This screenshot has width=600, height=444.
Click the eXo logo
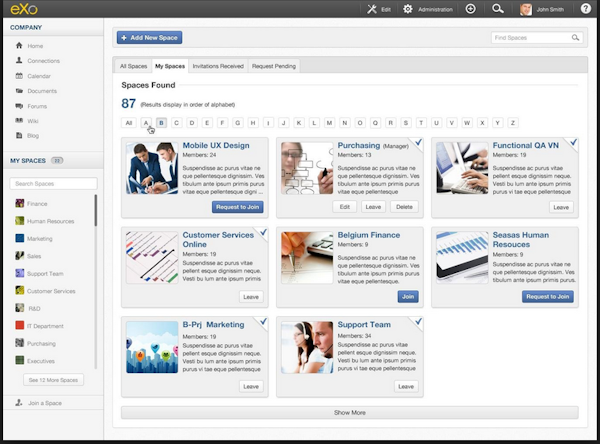click(x=24, y=9)
